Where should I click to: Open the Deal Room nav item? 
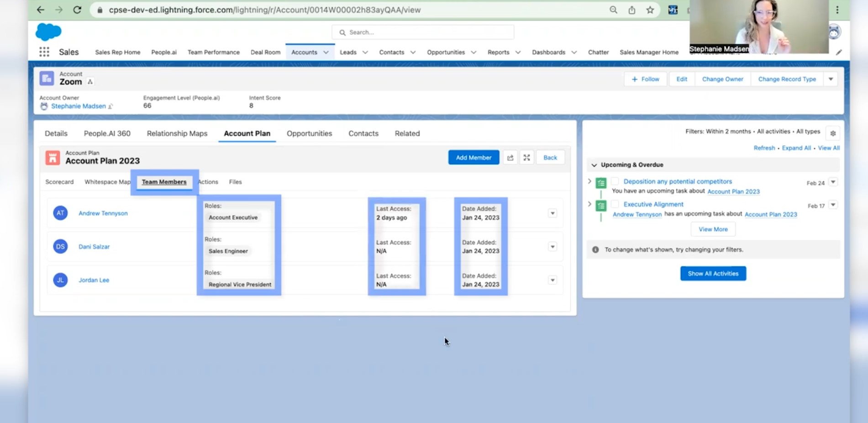coord(265,52)
